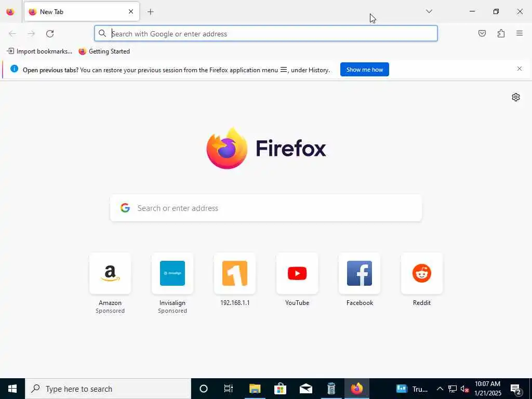Focus the address bar search field
This screenshot has width=532, height=399.
266,34
